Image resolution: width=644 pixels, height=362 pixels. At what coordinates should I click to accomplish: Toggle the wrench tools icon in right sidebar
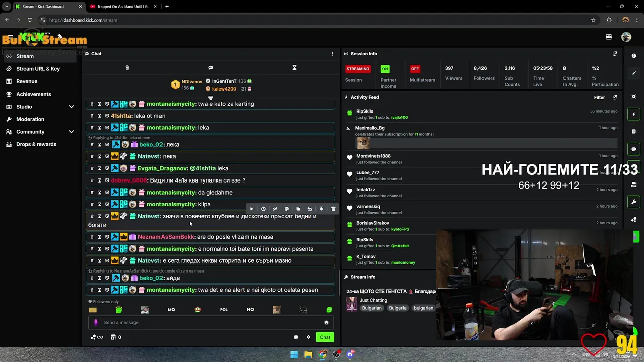pyautogui.click(x=634, y=202)
